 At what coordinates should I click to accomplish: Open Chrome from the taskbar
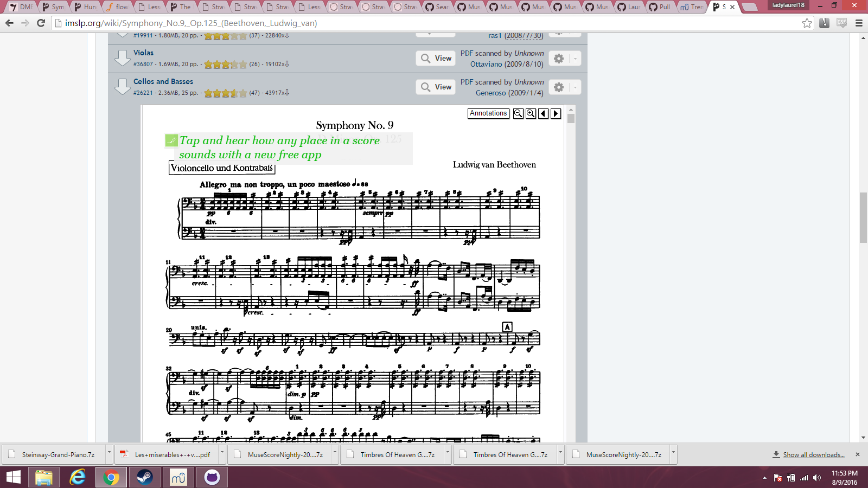point(111,477)
